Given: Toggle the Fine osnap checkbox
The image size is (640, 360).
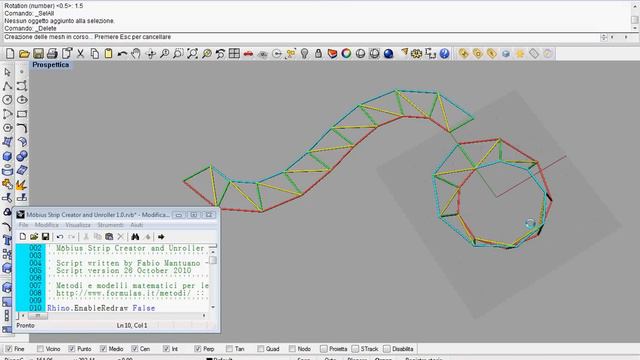Looking at the screenshot, I should click(9, 349).
